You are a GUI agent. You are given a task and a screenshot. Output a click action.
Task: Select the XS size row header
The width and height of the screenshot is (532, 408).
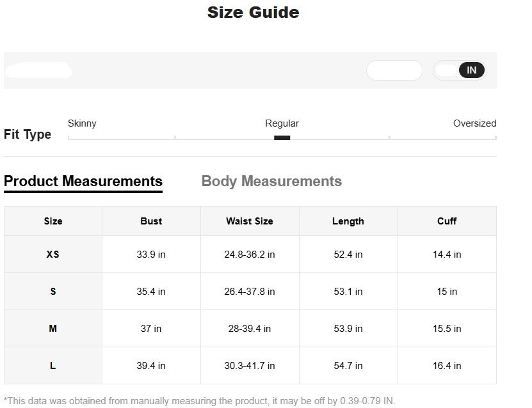coord(53,255)
